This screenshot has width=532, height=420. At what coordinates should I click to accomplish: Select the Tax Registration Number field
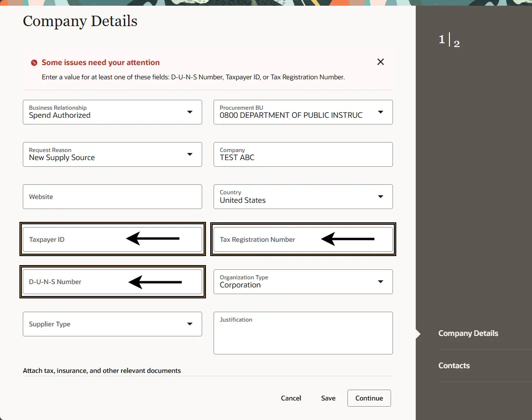(x=266, y=239)
